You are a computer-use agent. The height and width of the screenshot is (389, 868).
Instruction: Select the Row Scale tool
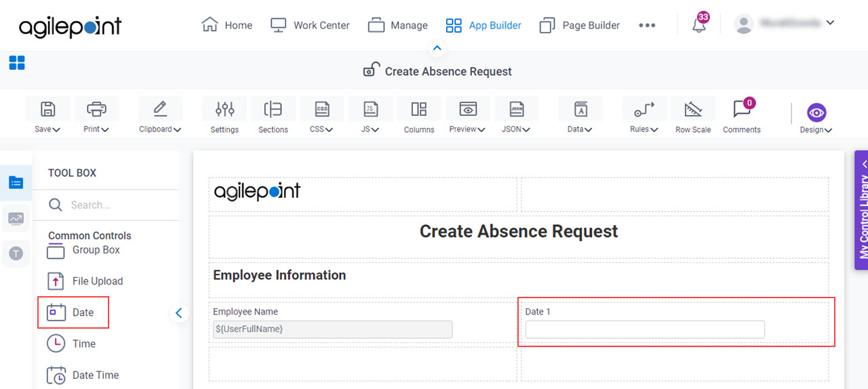click(x=693, y=116)
